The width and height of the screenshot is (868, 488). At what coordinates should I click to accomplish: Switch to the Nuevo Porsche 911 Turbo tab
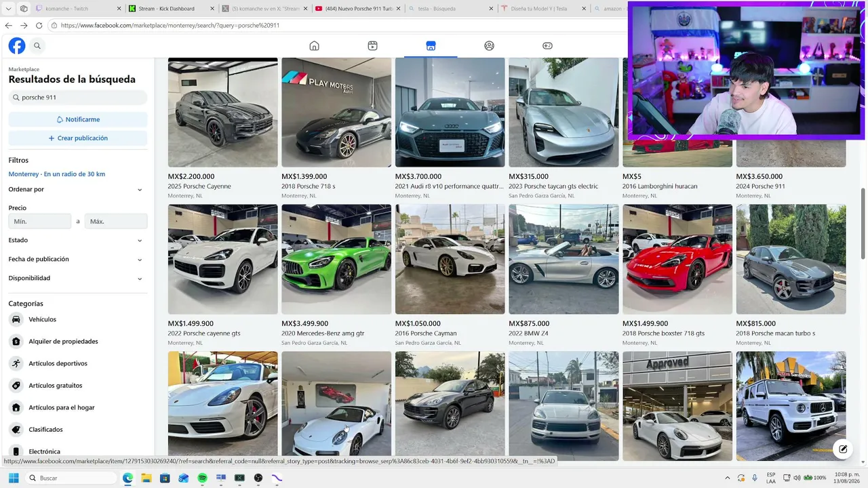[x=359, y=9]
